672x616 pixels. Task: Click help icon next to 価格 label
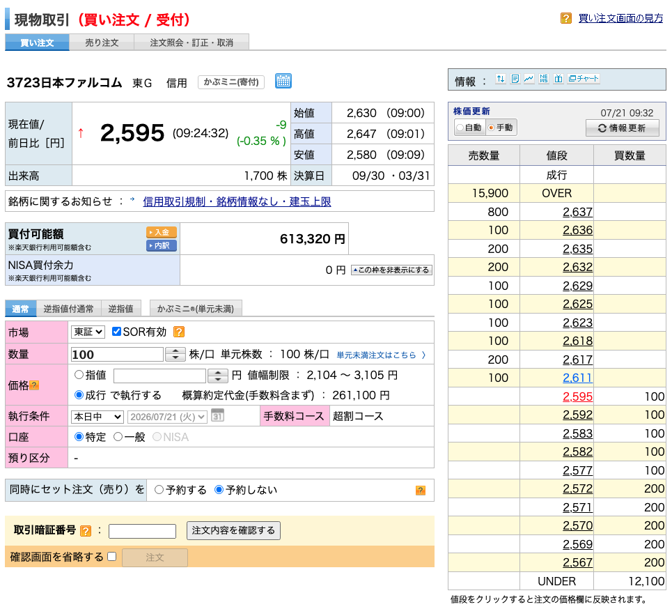(34, 385)
